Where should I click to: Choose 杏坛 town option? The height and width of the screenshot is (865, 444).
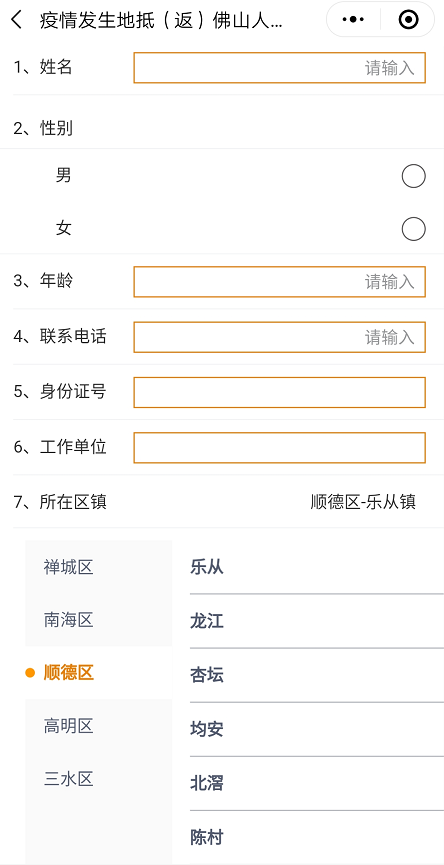point(317,675)
